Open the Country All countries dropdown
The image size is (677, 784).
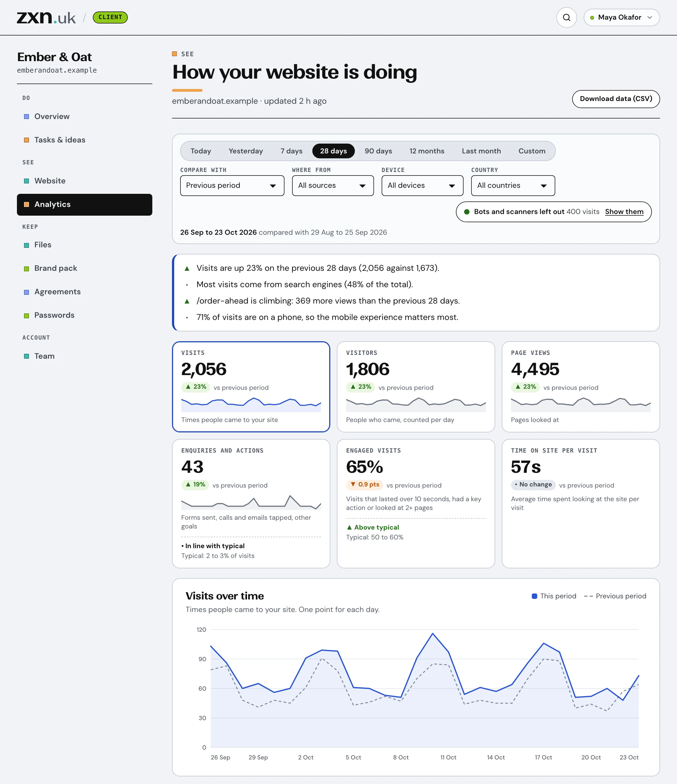click(513, 185)
